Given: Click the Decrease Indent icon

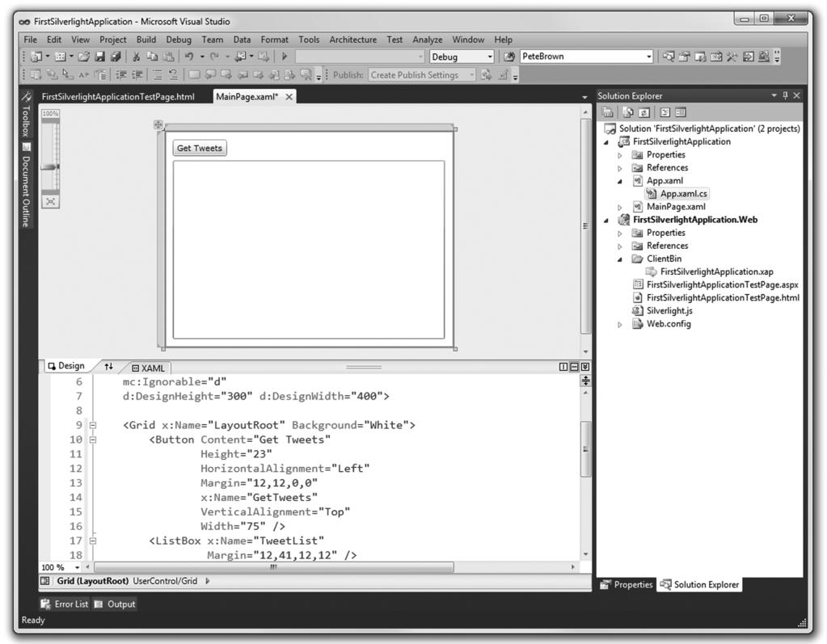Looking at the screenshot, I should pyautogui.click(x=120, y=75).
